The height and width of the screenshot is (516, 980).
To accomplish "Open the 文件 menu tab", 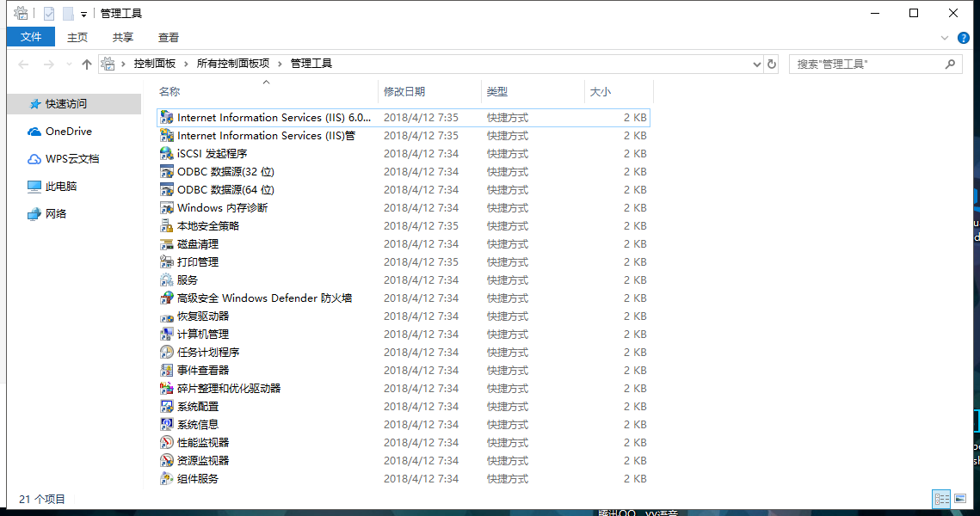I will pos(31,37).
